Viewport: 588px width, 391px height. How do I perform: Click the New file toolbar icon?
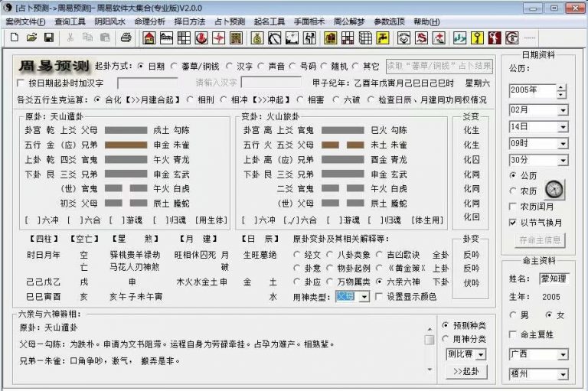coord(14,37)
